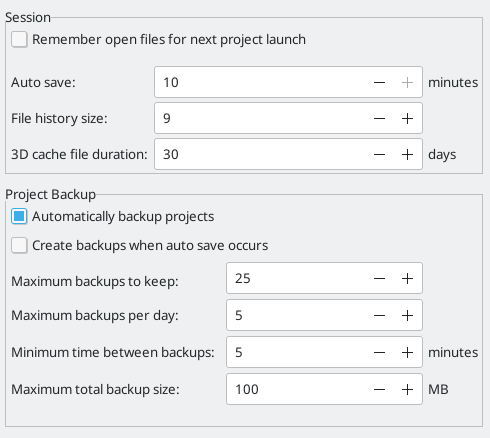Increase the 3D cache file duration

(x=407, y=154)
